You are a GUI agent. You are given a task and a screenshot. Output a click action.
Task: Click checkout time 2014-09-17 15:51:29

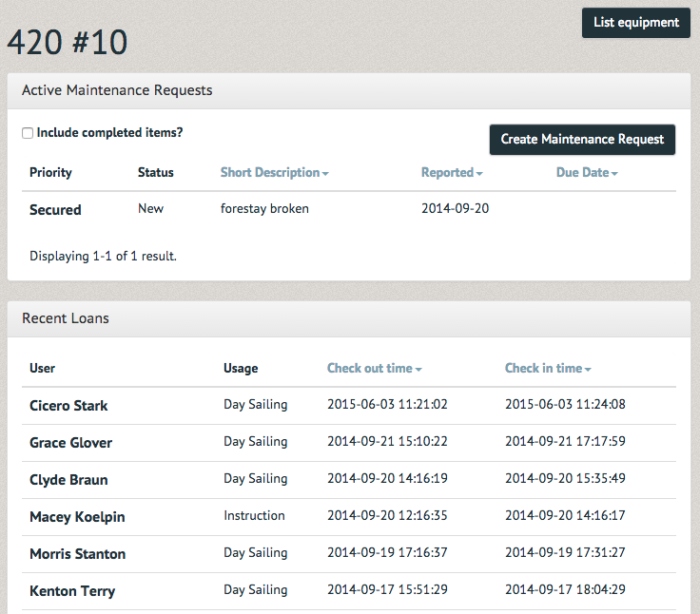coord(387,589)
